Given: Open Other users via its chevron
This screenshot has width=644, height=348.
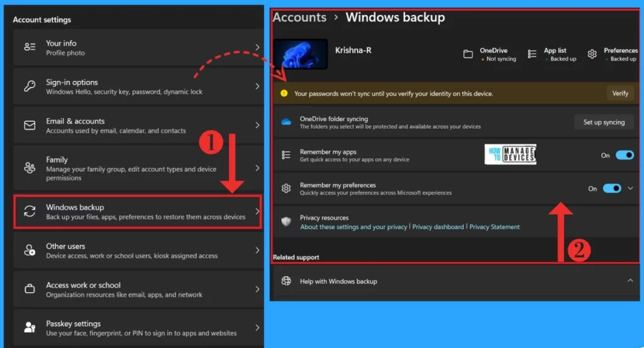Looking at the screenshot, I should coord(257,251).
